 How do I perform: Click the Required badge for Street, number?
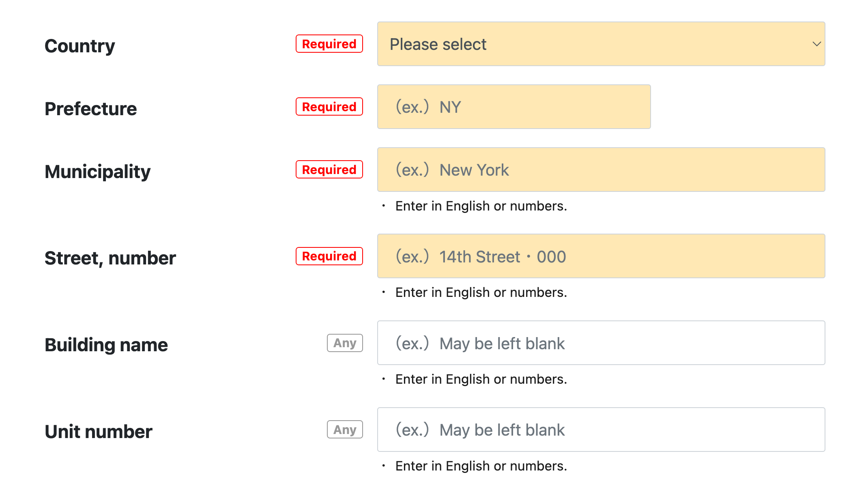(x=329, y=256)
